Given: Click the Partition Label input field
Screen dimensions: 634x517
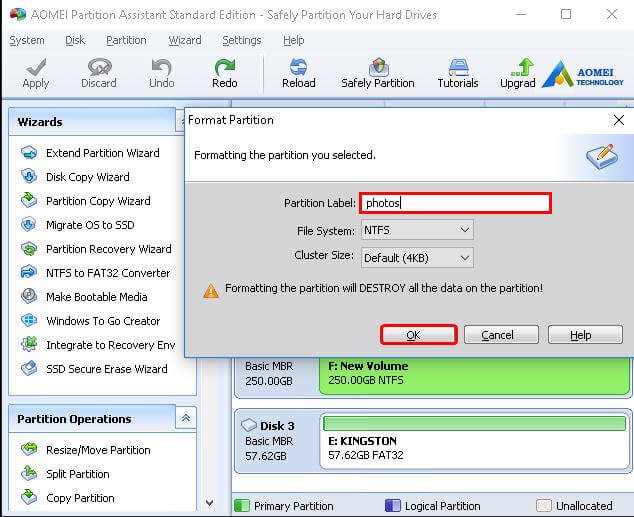Looking at the screenshot, I should point(455,203).
